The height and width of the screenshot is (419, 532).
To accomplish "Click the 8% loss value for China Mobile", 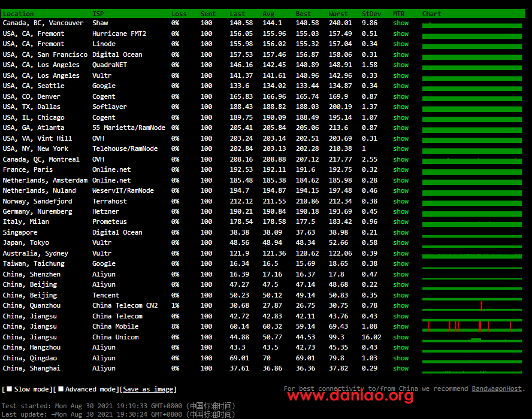I will (x=175, y=326).
